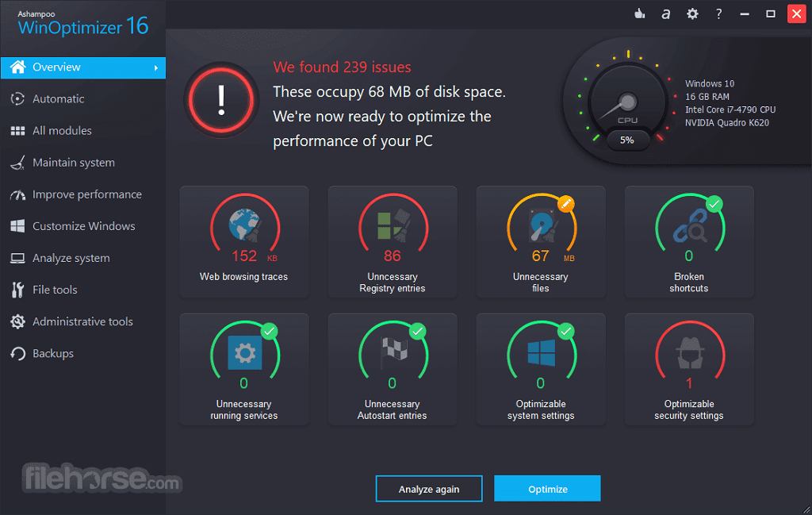Click the Optimizable system settings label
The width and height of the screenshot is (812, 515).
(x=541, y=409)
